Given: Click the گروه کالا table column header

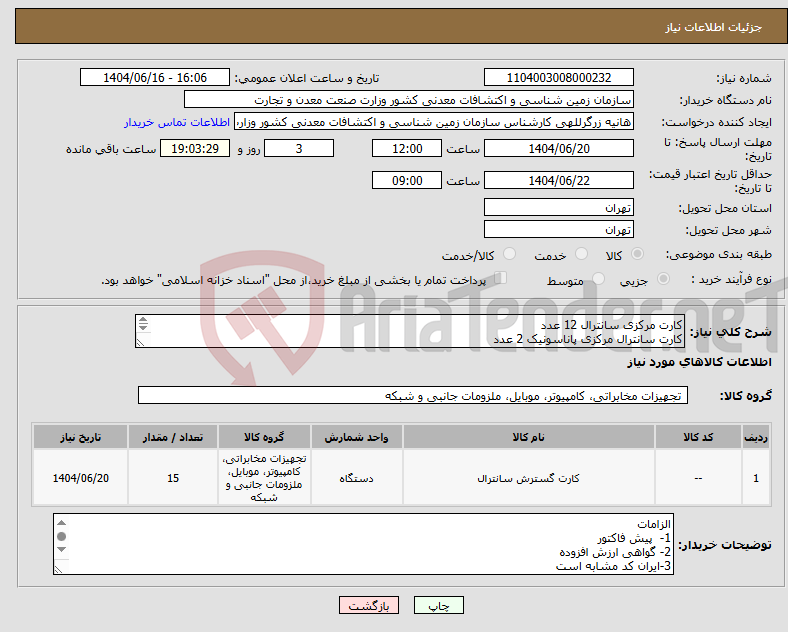Looking at the screenshot, I should (x=264, y=437).
